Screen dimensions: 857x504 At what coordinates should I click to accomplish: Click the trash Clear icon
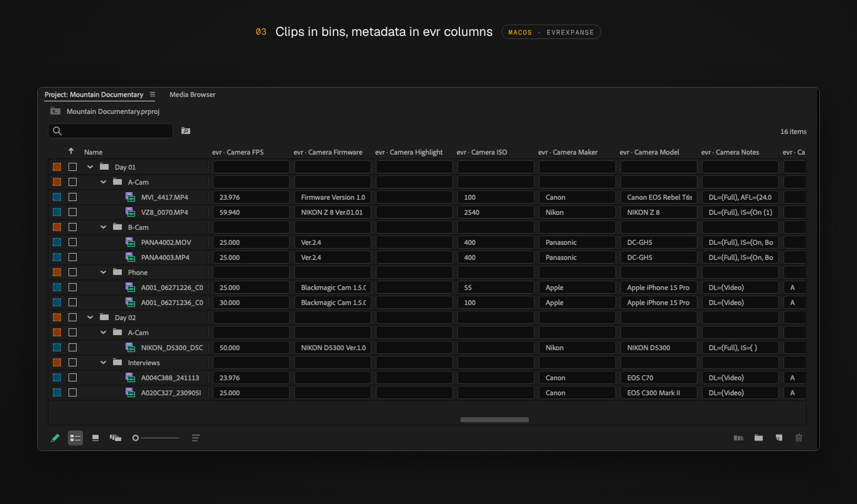799,438
